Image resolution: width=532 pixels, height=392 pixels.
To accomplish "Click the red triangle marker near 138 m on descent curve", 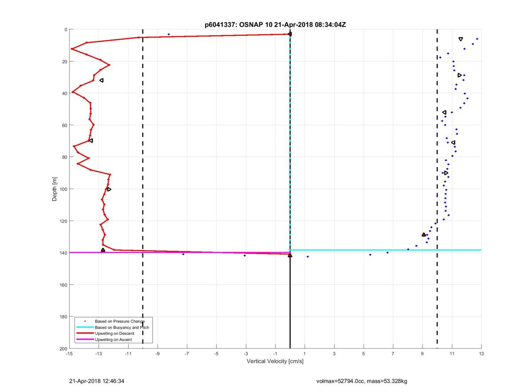I will pos(103,250).
